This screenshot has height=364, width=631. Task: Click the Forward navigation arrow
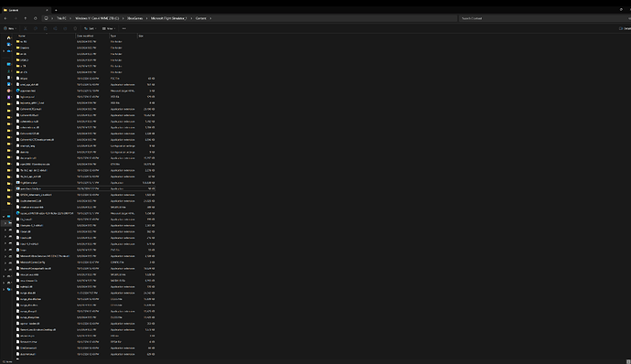tap(16, 18)
